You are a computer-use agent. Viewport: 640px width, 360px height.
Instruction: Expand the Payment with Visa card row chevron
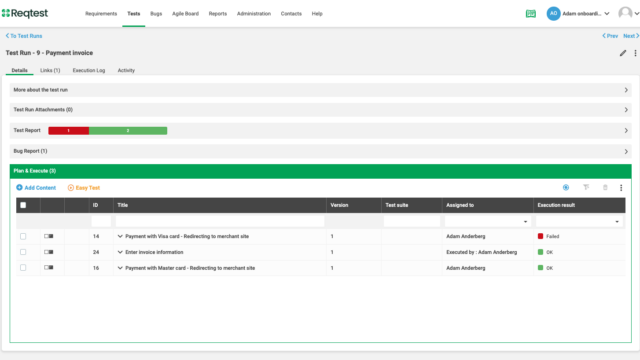pos(120,236)
